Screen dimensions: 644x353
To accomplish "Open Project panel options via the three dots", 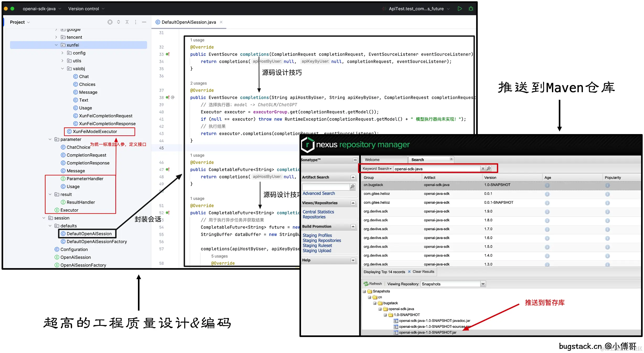I will pyautogui.click(x=136, y=22).
